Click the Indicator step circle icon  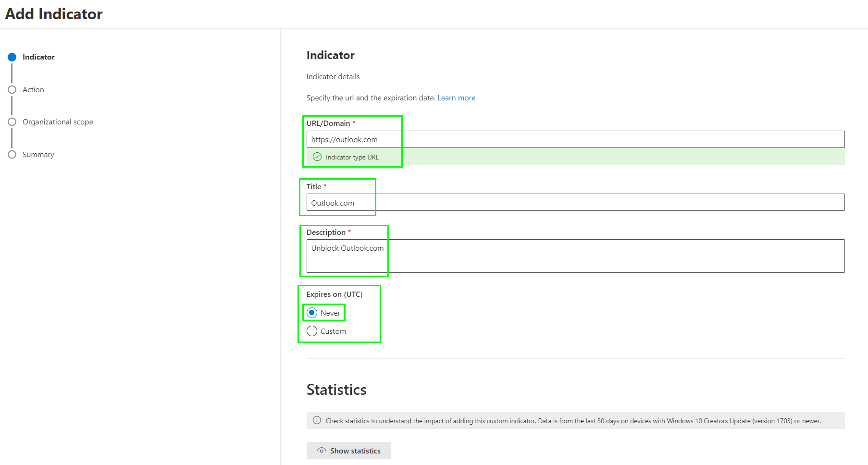tap(12, 57)
